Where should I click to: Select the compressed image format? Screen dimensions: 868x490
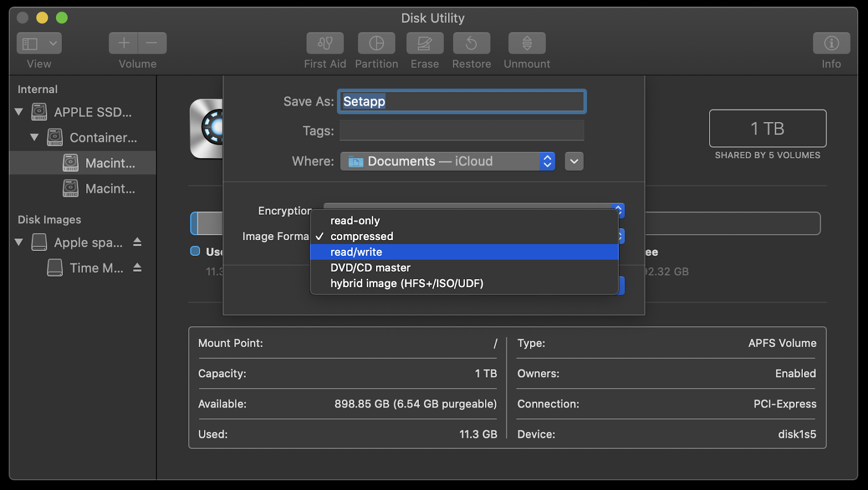pyautogui.click(x=361, y=236)
